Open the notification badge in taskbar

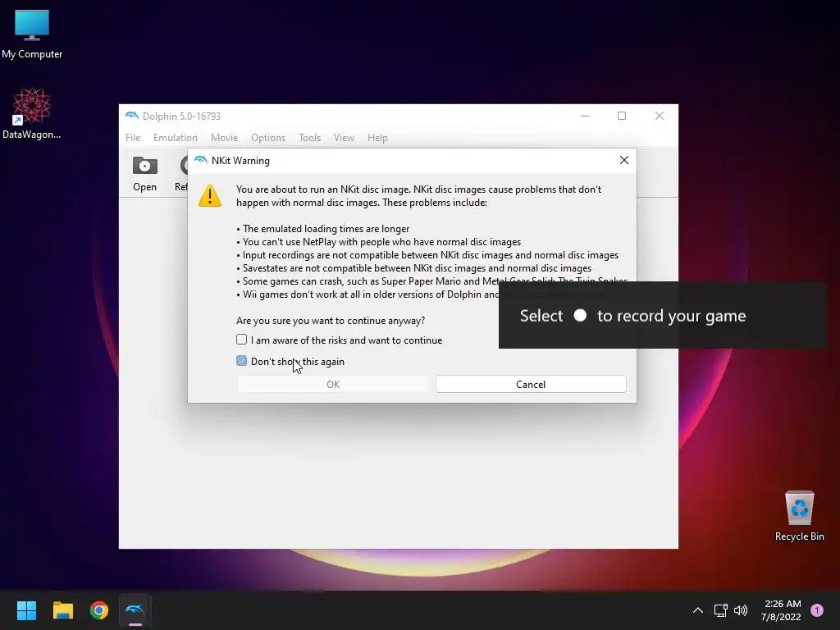click(x=817, y=610)
